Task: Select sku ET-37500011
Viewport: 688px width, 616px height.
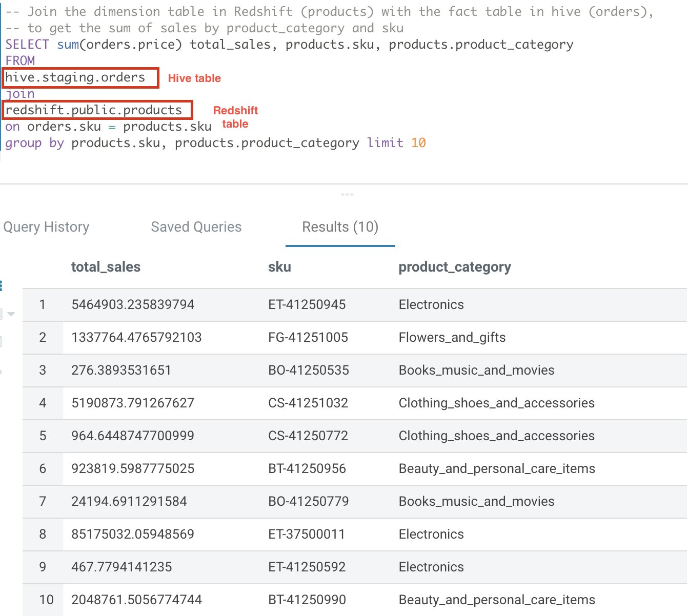Action: coord(306,534)
